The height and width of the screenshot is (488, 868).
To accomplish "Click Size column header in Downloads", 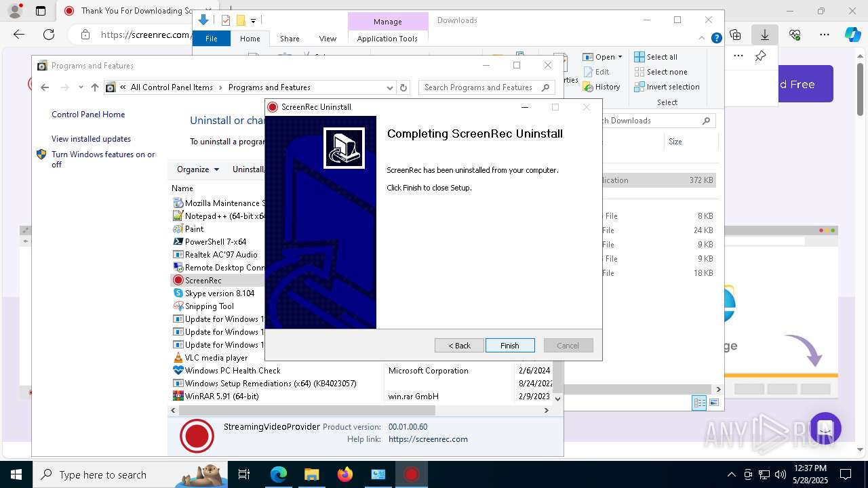I will 690,142.
